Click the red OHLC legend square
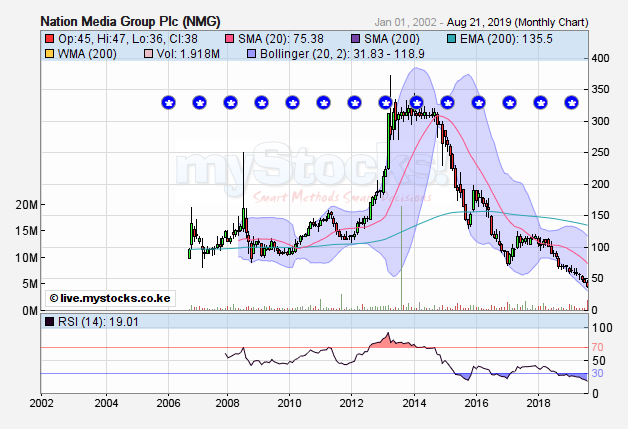628x429 pixels. (x=49, y=37)
